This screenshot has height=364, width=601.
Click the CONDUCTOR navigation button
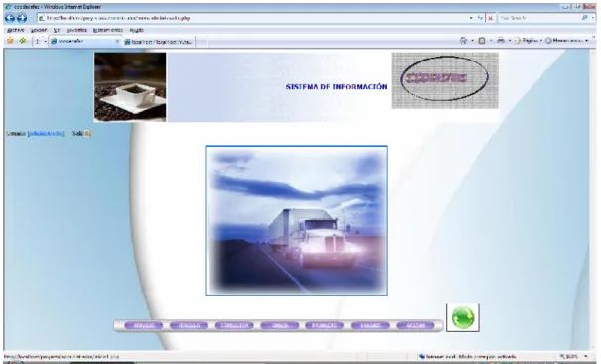(234, 325)
